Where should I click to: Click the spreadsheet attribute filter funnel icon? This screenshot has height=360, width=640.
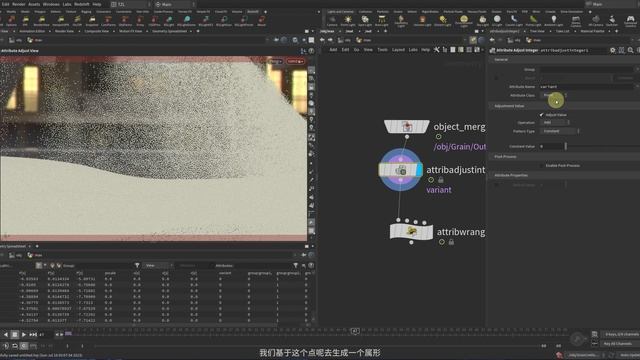pos(295,266)
